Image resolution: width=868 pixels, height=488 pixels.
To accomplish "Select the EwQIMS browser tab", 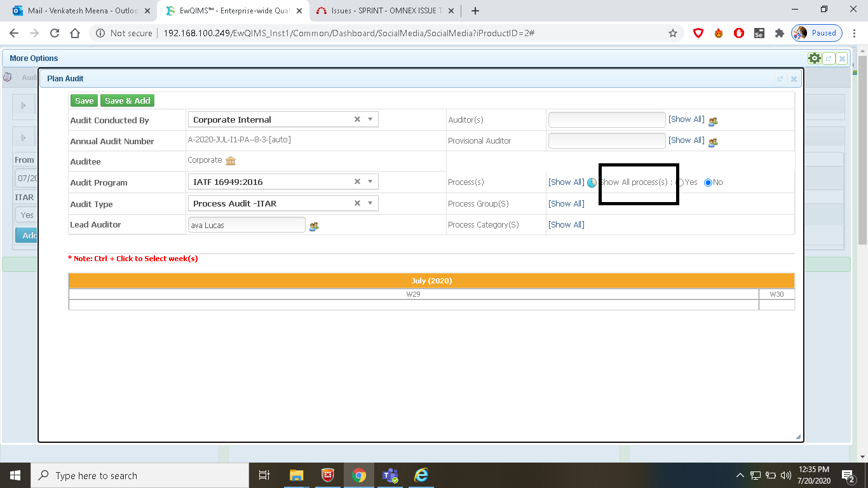I will click(x=232, y=11).
